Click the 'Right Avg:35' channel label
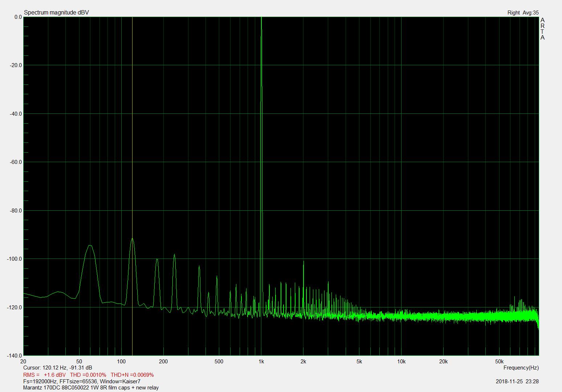 pos(523,13)
